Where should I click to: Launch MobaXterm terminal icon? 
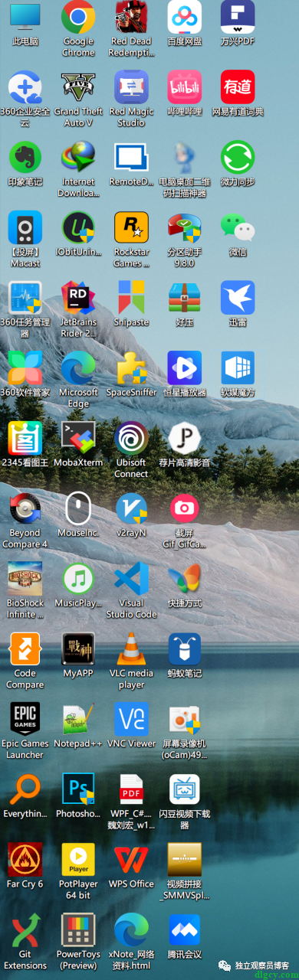click(x=78, y=438)
